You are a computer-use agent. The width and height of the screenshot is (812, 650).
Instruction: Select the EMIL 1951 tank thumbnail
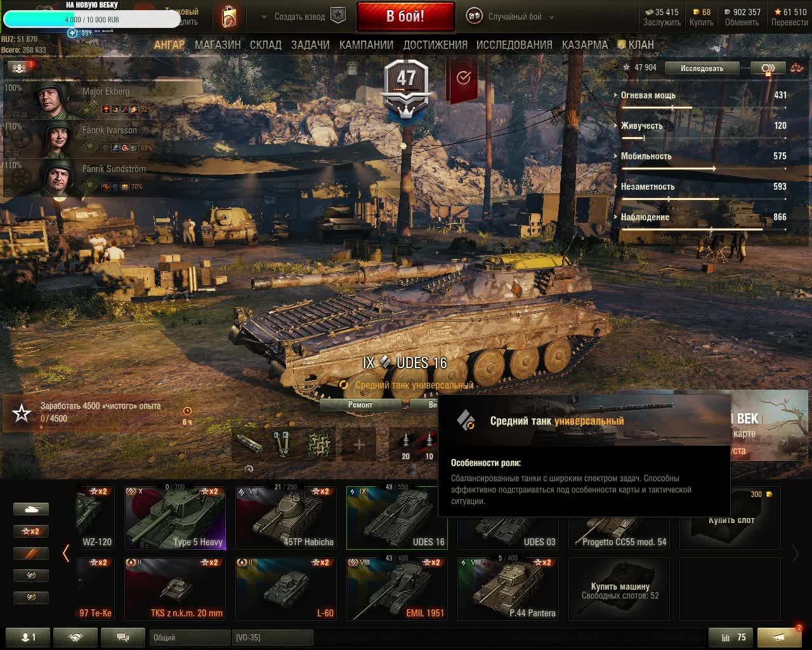coord(397,589)
